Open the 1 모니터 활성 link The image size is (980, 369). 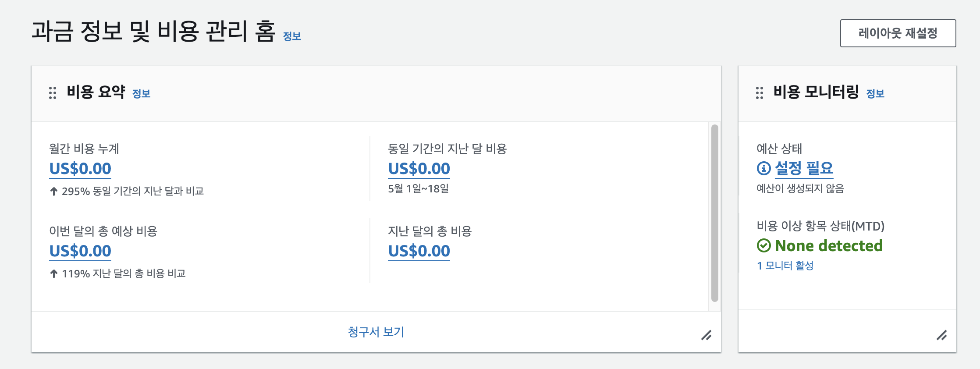785,266
